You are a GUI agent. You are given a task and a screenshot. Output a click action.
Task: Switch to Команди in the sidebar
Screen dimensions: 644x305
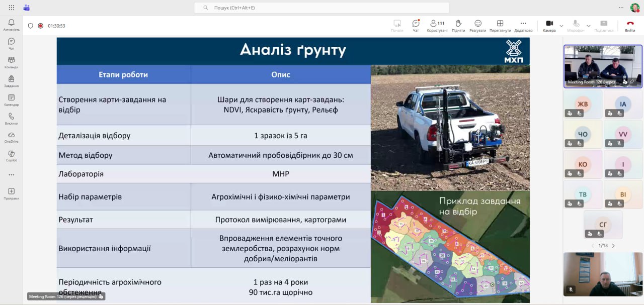11,62
